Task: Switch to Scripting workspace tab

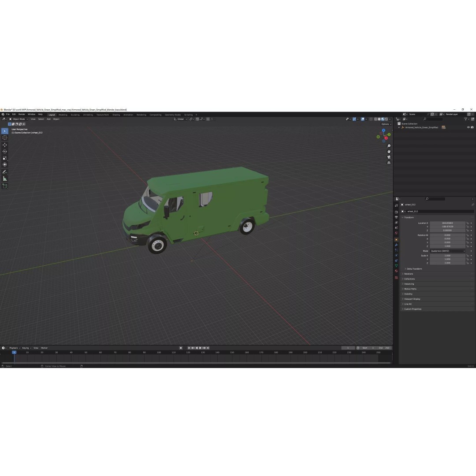Action: tap(188, 115)
